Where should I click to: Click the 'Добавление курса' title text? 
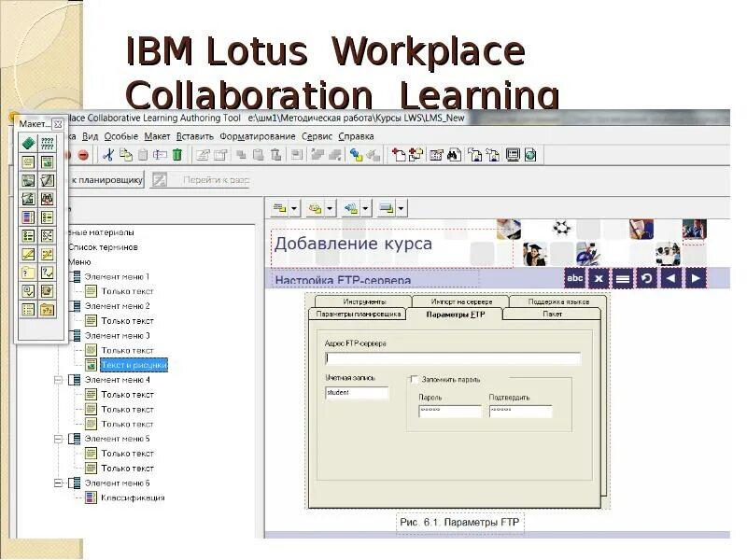click(x=353, y=244)
